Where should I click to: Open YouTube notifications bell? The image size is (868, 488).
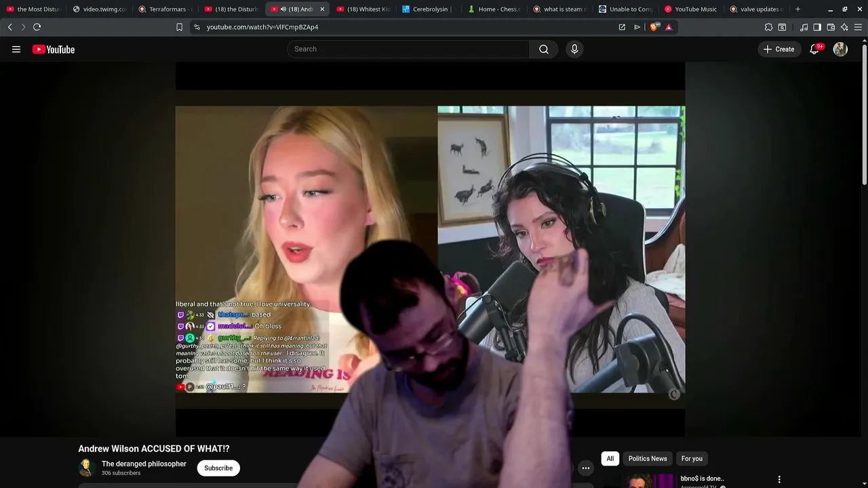coord(815,49)
